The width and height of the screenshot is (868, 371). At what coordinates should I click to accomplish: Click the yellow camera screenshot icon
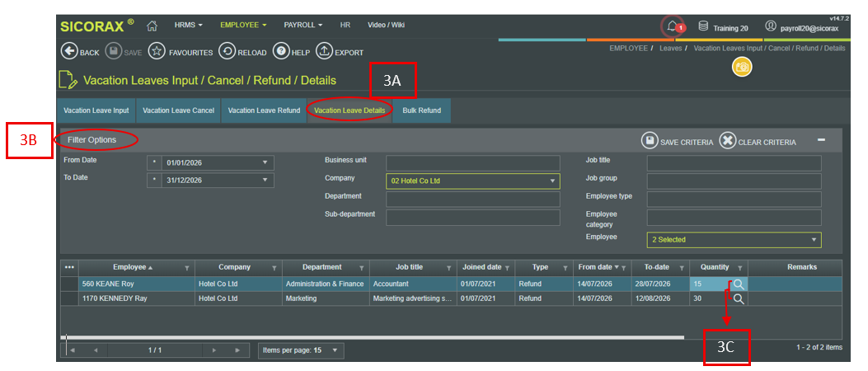pos(742,67)
